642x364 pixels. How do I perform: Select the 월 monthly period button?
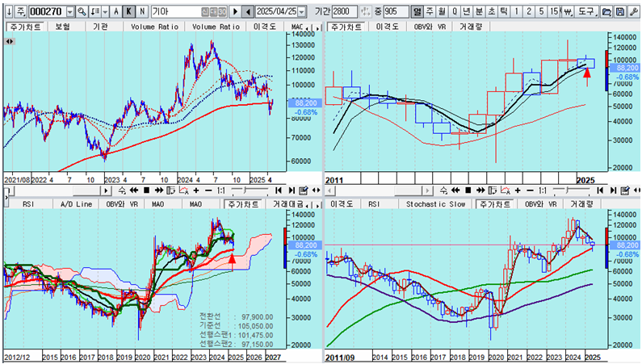[442, 11]
